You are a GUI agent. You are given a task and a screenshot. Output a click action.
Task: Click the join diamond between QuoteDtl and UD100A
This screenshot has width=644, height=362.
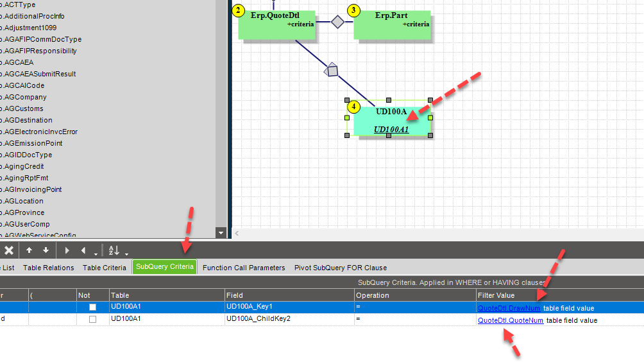(331, 71)
